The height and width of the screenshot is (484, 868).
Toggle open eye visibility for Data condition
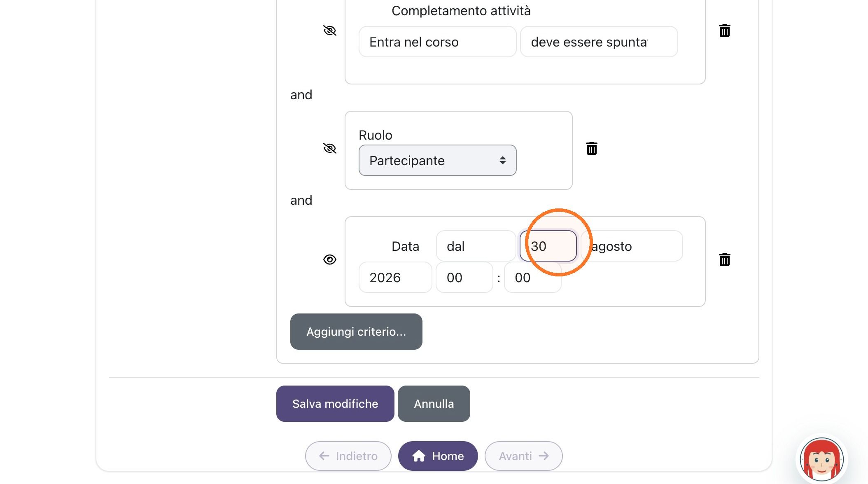329,260
